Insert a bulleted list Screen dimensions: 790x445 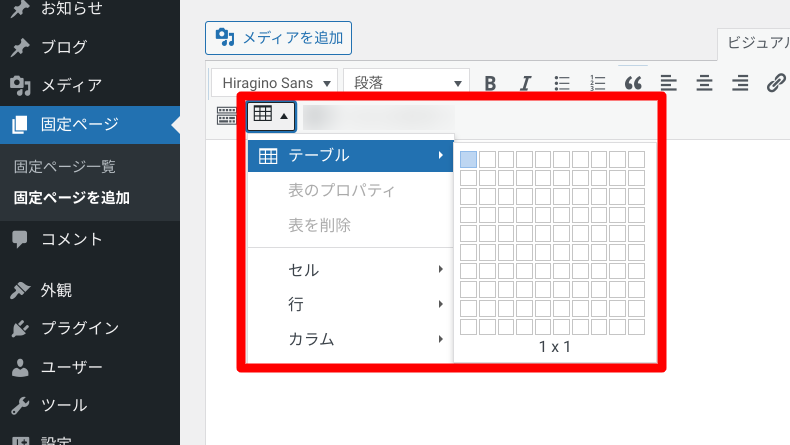(x=562, y=83)
